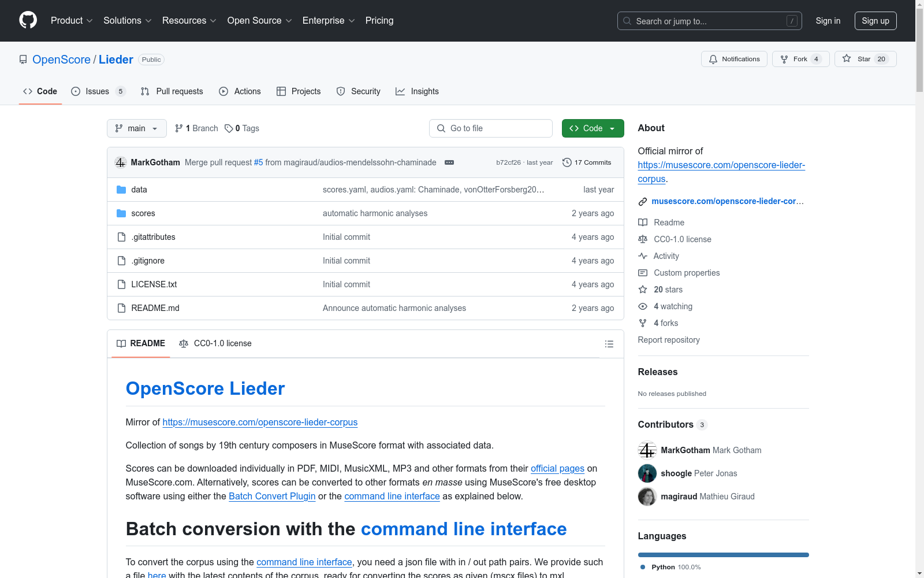Click the commit history clock icon
This screenshot has width=924, height=578.
(x=567, y=162)
